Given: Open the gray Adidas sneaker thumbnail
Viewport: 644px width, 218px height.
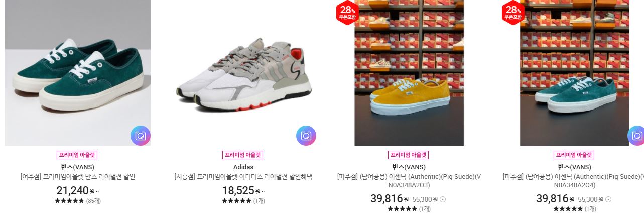Looking at the screenshot, I should [x=243, y=73].
